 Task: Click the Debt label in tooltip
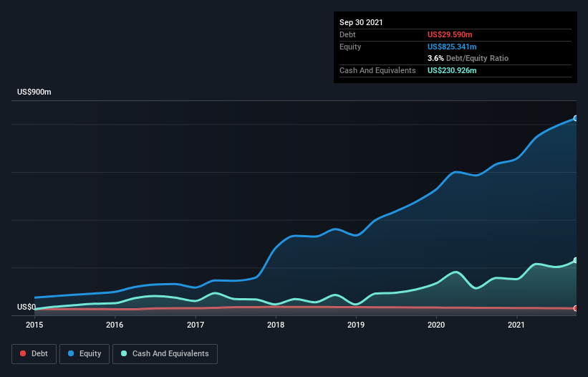click(x=347, y=34)
